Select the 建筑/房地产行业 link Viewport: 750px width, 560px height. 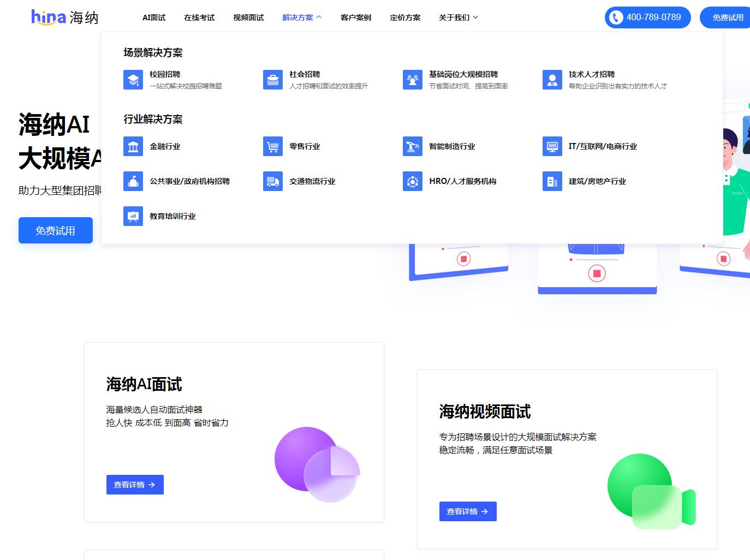597,181
